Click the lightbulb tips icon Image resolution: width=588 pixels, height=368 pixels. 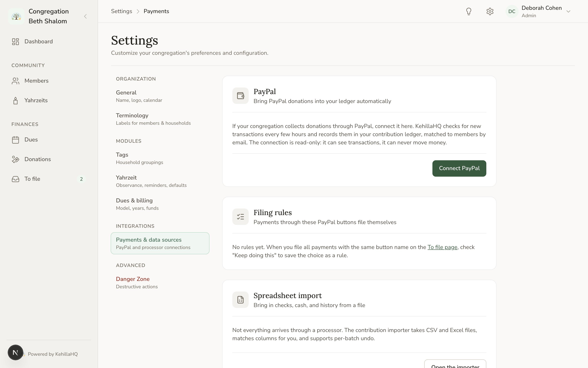[469, 11]
